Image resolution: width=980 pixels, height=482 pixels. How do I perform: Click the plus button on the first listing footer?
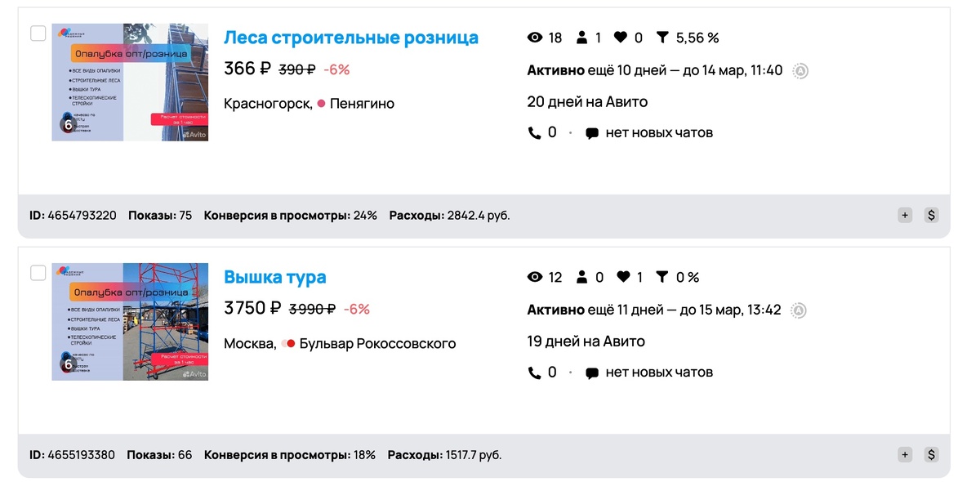pos(905,215)
